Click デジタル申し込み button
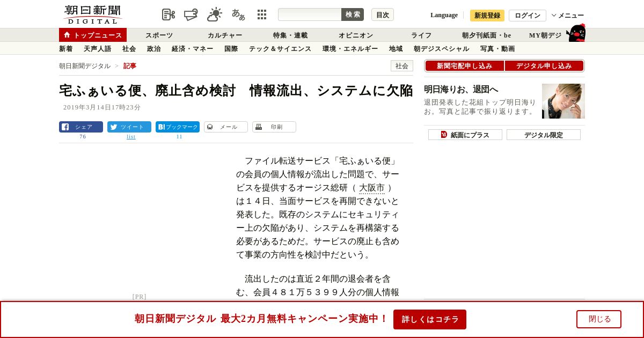 (x=544, y=66)
